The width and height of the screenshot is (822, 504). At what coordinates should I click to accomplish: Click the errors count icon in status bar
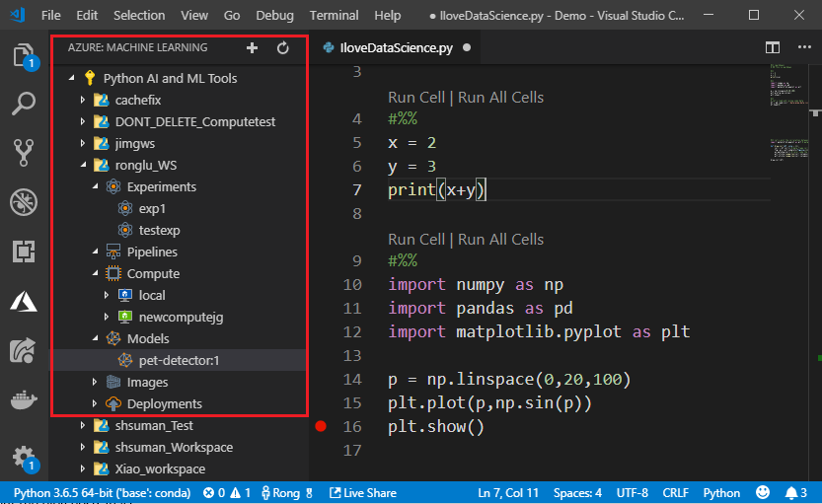click(x=214, y=492)
